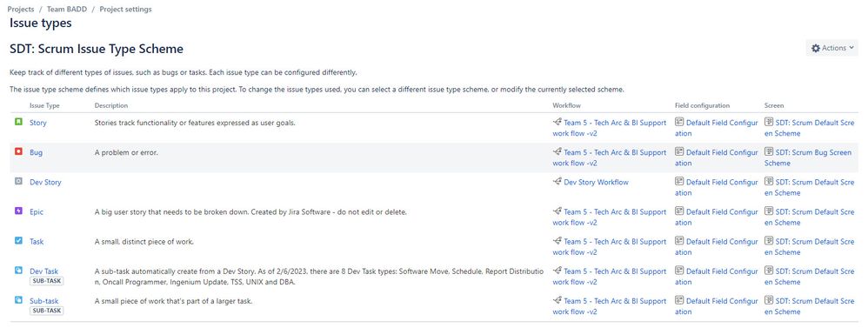Image resolution: width=868 pixels, height=328 pixels.
Task: Click field configuration icon in Bug row
Action: [679, 151]
